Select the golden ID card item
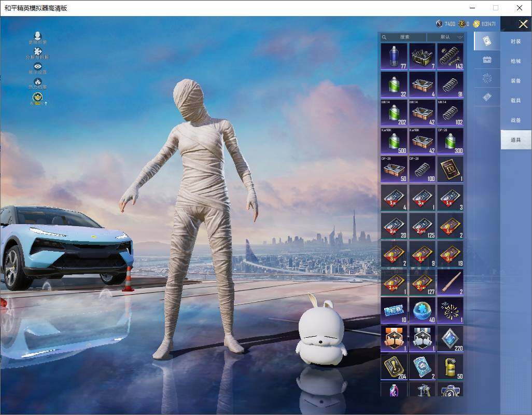This screenshot has width=532, height=415. (x=450, y=169)
